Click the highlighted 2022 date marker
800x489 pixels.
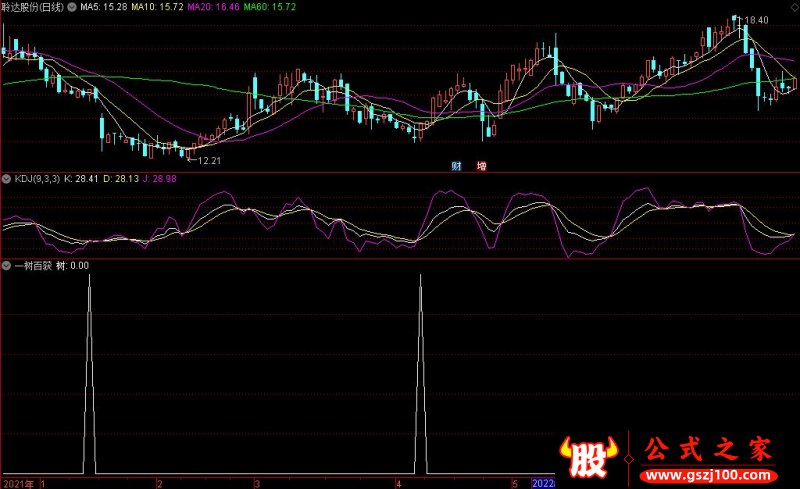click(543, 484)
